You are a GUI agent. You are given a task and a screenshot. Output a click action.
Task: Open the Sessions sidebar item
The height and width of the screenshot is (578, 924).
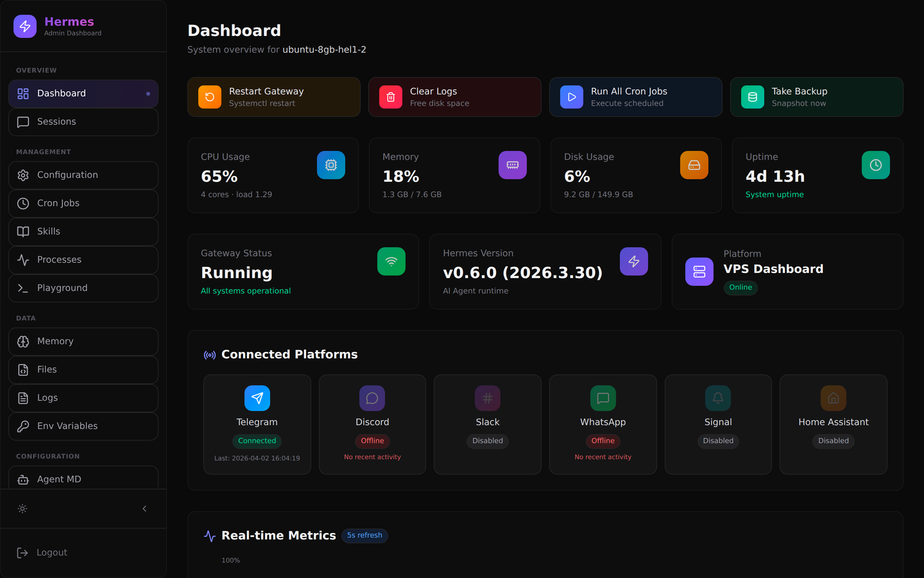(x=83, y=122)
